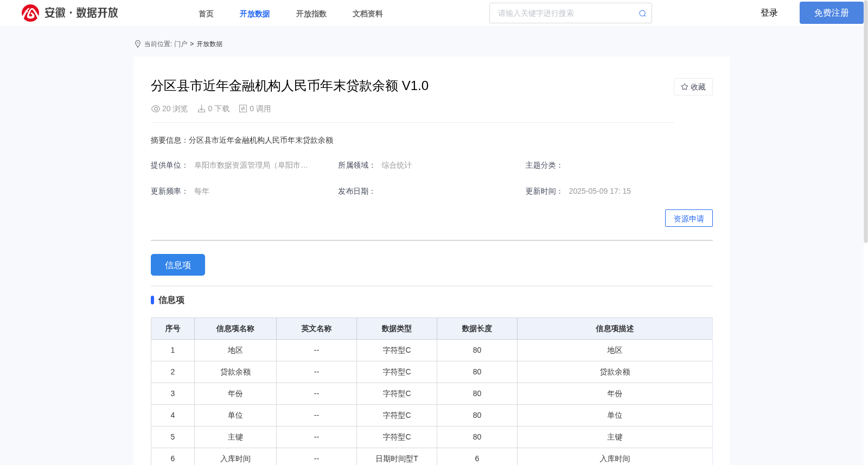Screen dimensions: 868x465
Task: Select the 信息项 tab button
Action: pos(178,265)
